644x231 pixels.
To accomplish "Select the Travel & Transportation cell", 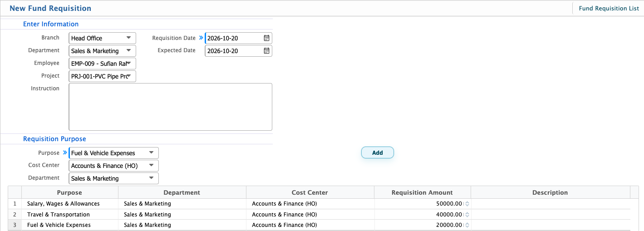I will (x=69, y=214).
